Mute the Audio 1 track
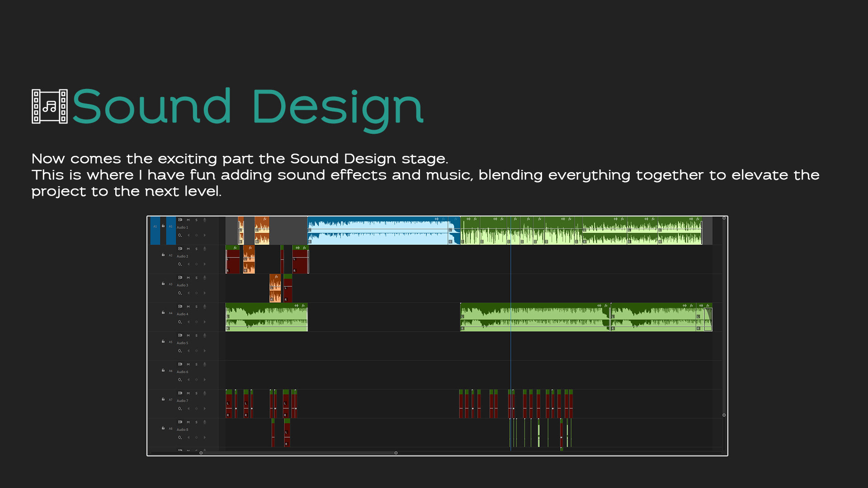Image resolution: width=868 pixels, height=488 pixels. (x=188, y=220)
